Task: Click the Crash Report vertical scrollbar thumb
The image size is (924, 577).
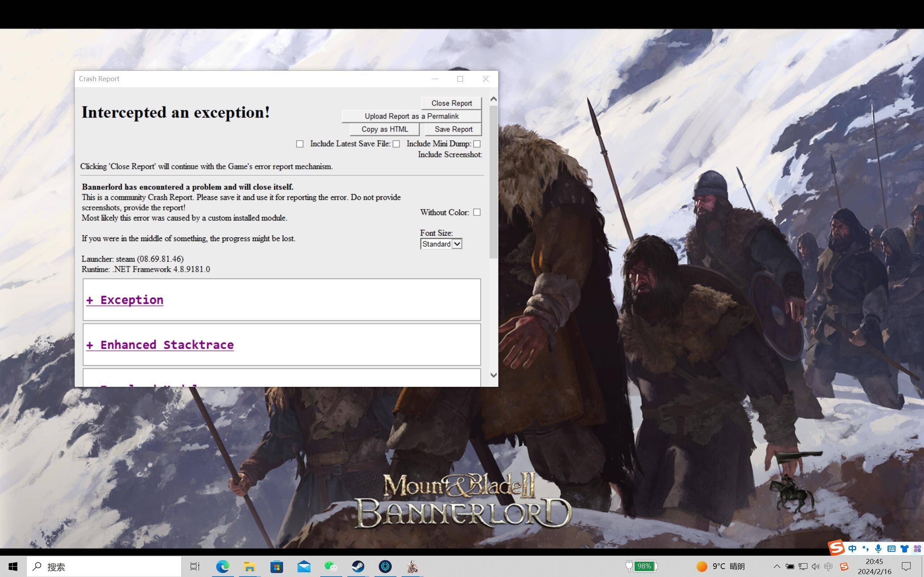Action: (x=493, y=182)
